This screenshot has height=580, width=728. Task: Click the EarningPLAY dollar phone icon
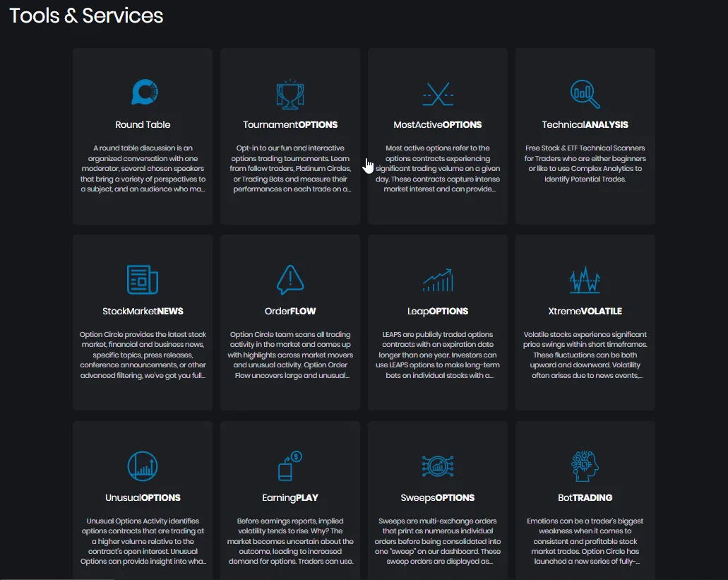coord(290,466)
